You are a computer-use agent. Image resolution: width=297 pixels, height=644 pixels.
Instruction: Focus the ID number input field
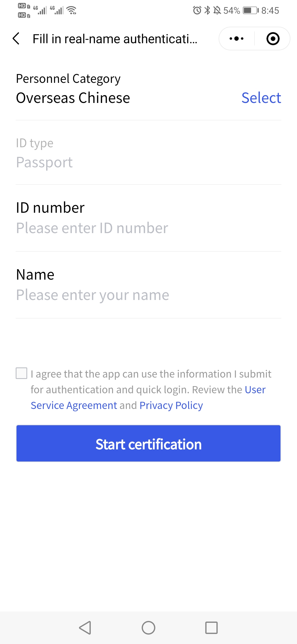[148, 228]
